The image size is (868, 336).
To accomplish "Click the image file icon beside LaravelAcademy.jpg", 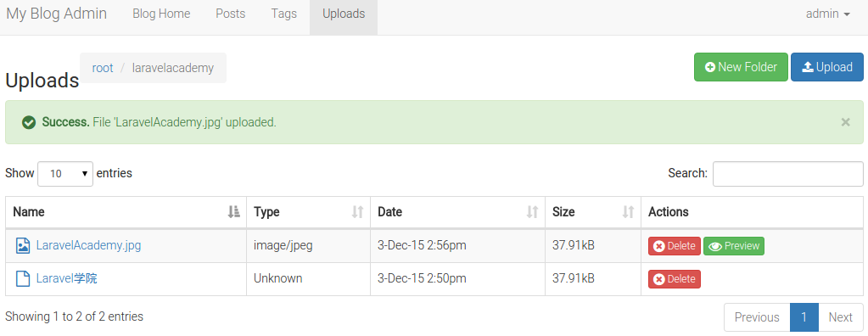I will [23, 245].
